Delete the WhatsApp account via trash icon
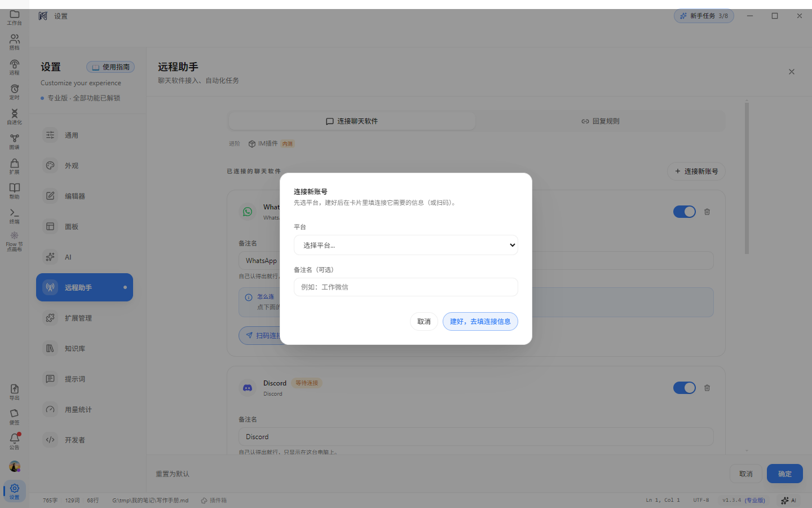Viewport: 812px width, 508px height. 707,212
